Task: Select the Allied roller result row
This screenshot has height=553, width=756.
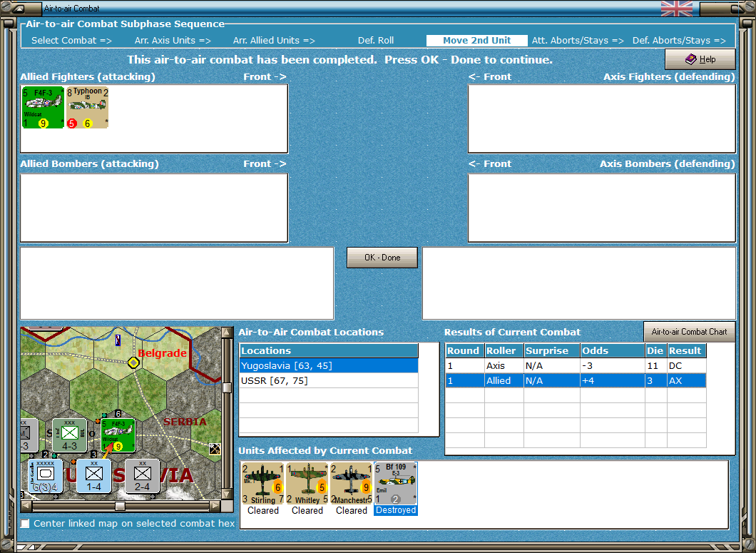Action: pos(576,381)
